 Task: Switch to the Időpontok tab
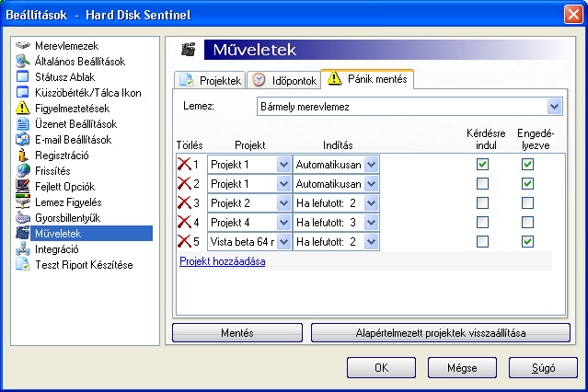pyautogui.click(x=283, y=80)
